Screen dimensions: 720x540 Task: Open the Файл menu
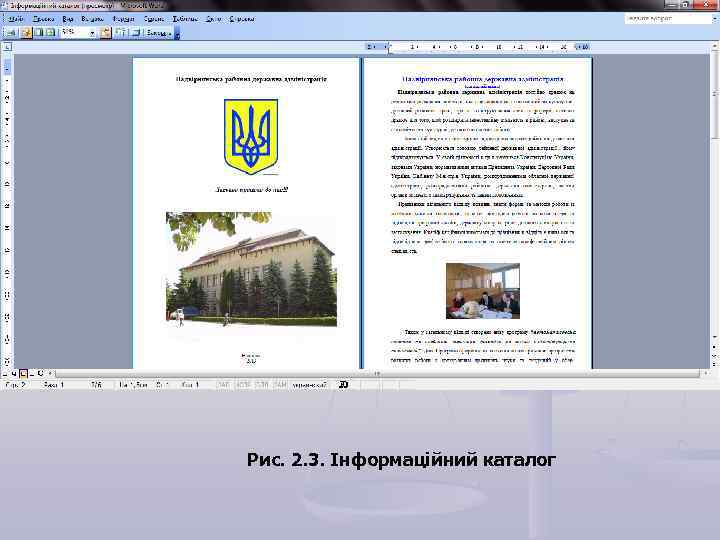click(16, 19)
